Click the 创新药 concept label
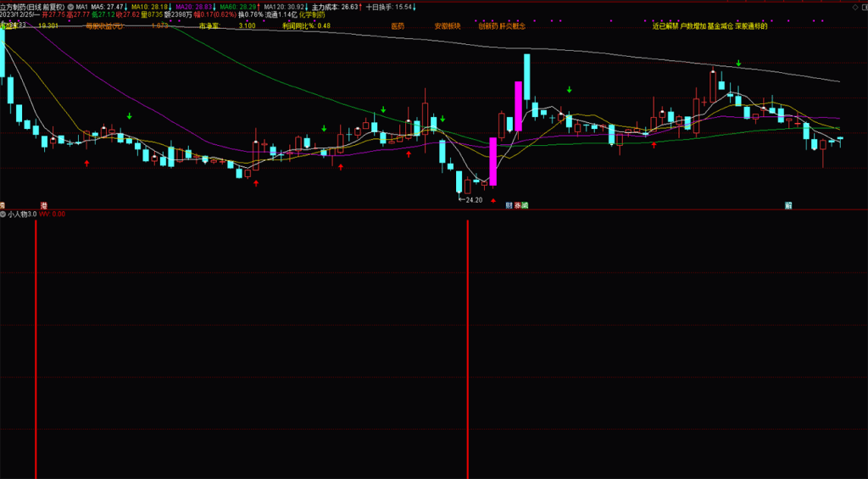The height and width of the screenshot is (479, 868). pos(487,26)
